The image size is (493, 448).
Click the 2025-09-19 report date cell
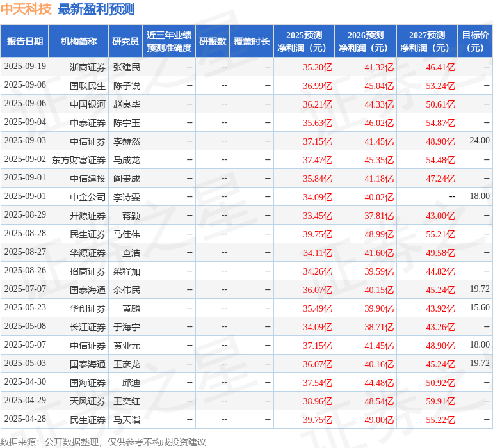pos(25,67)
